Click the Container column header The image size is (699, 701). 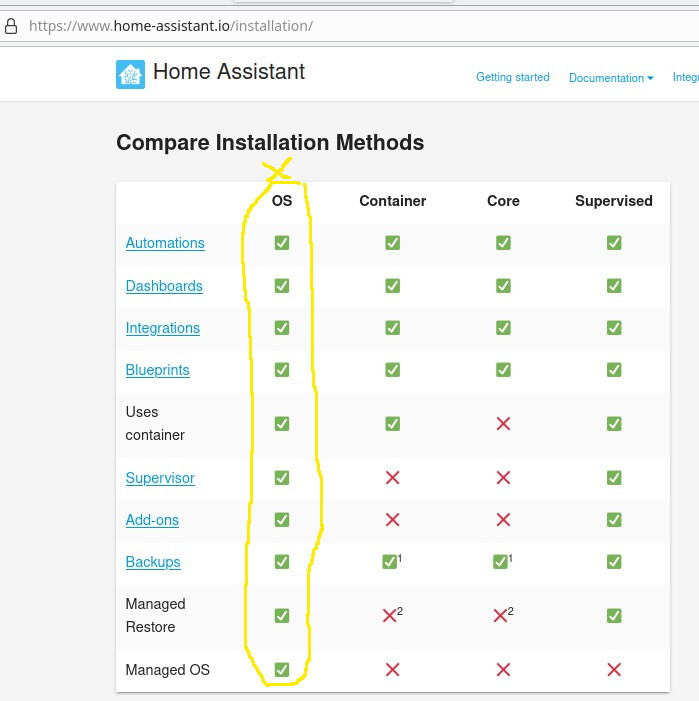pos(392,201)
